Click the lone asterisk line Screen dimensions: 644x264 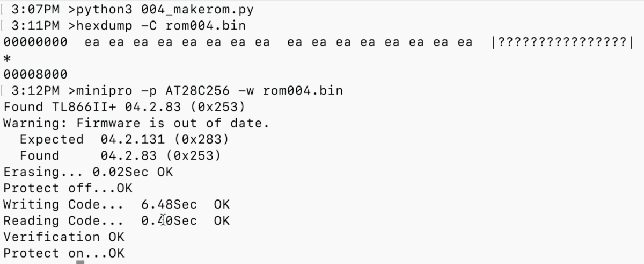(x=8, y=58)
